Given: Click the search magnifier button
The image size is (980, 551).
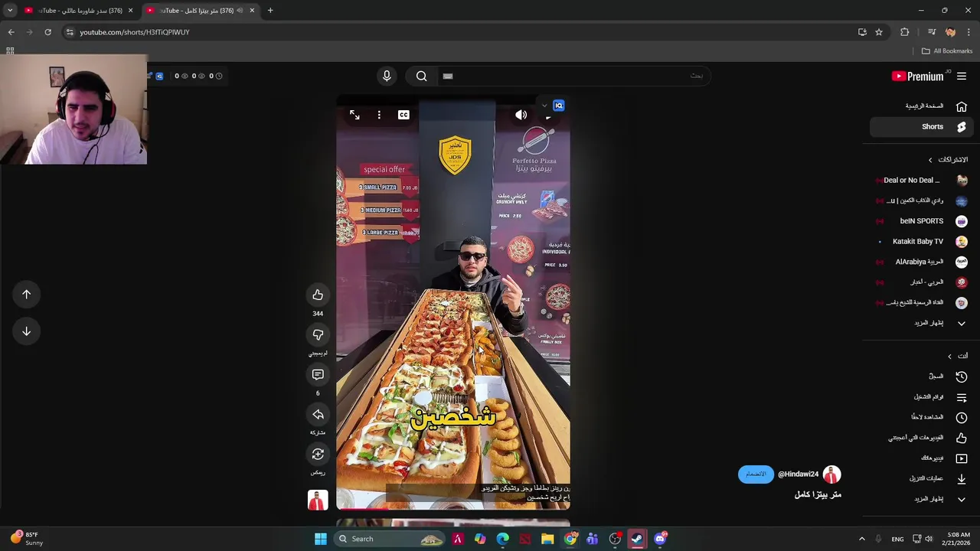Looking at the screenshot, I should [x=422, y=76].
